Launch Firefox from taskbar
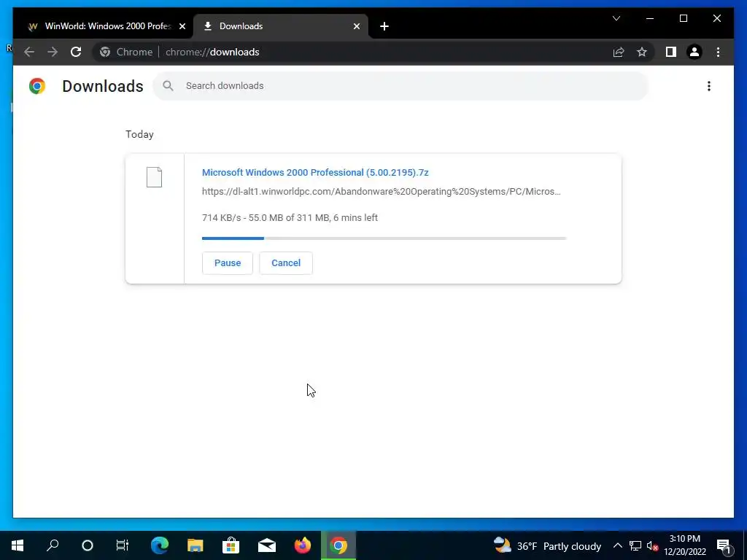The height and width of the screenshot is (560, 747). coord(303,545)
